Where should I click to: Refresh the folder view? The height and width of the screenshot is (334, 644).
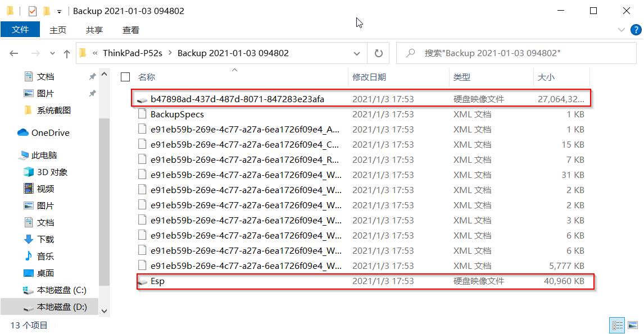[x=378, y=53]
